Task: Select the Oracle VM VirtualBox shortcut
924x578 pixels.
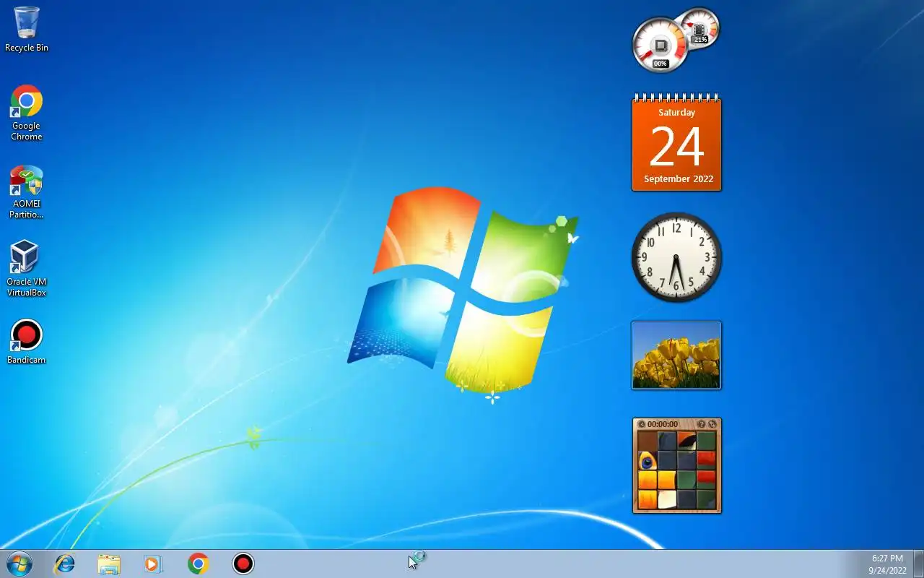Action: coord(27,269)
